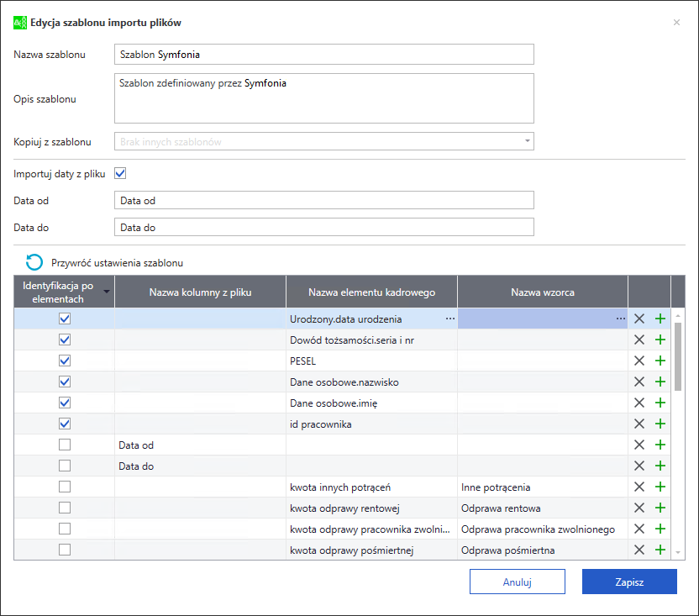
Task: Click the table scrollbar up arrow
Action: (678, 315)
